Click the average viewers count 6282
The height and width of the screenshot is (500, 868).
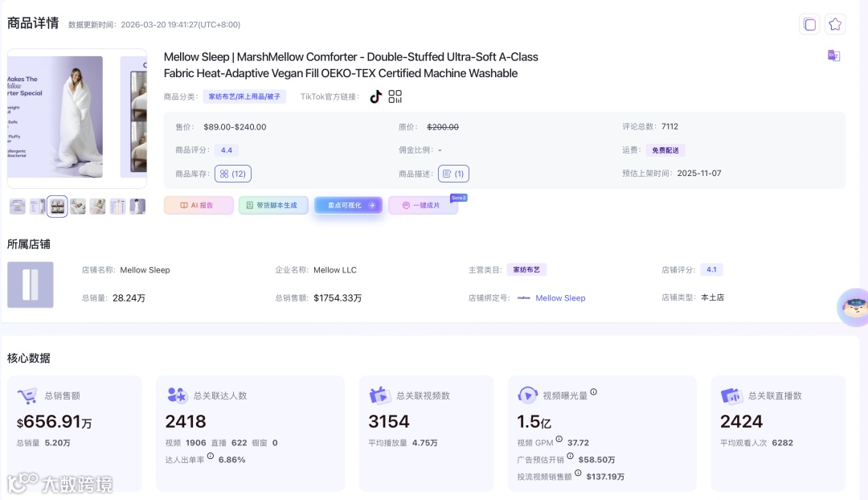point(782,443)
